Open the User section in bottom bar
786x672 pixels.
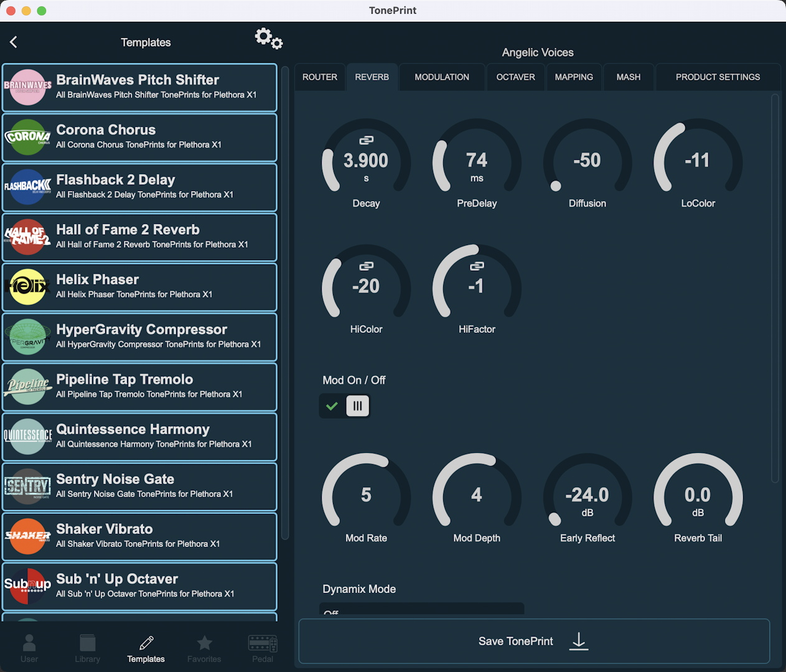pyautogui.click(x=29, y=648)
